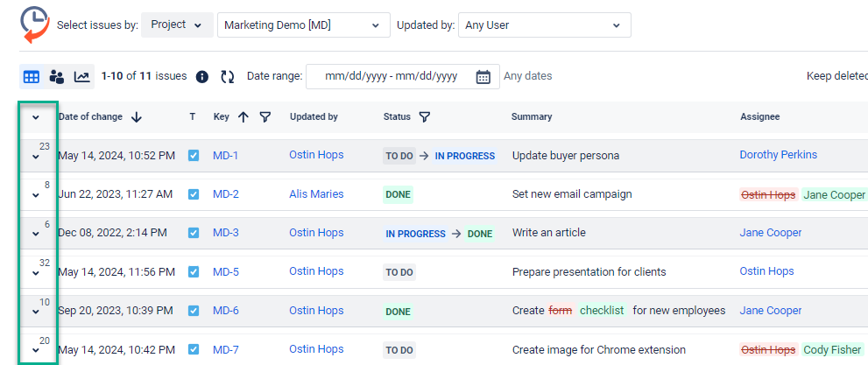Open the Marketing Demo [MD] dropdown

pyautogui.click(x=303, y=25)
